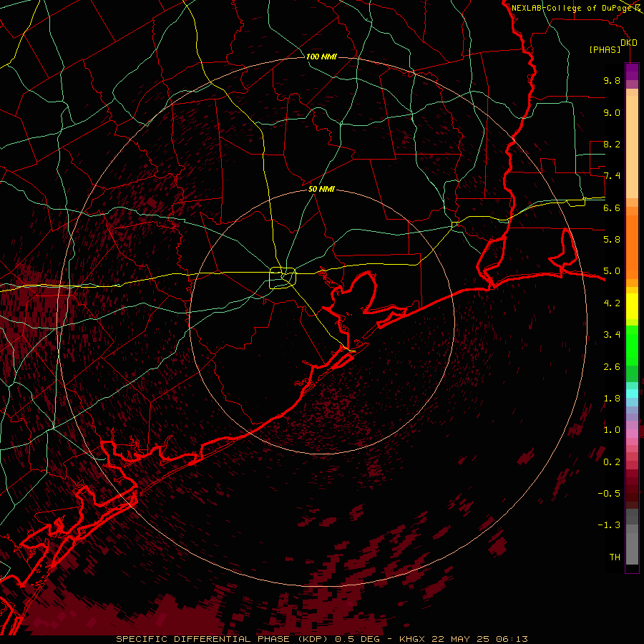
Task: Click the 2.6 scale value
Action: click(612, 367)
